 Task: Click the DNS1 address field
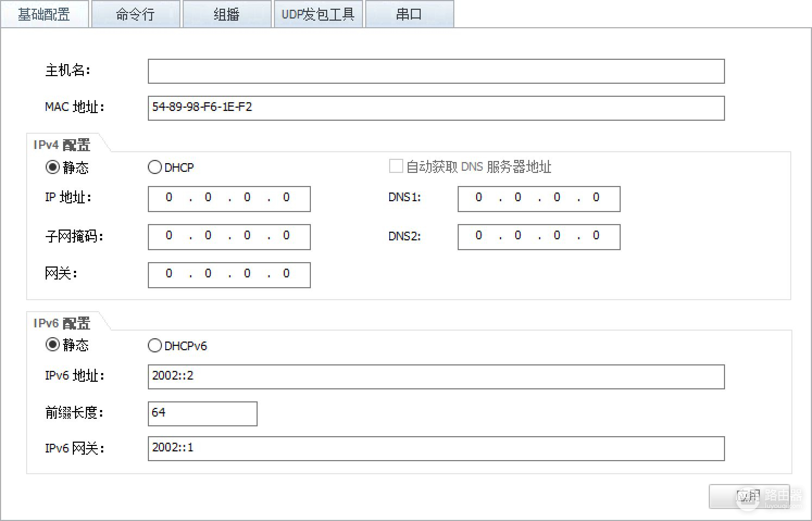tap(539, 199)
